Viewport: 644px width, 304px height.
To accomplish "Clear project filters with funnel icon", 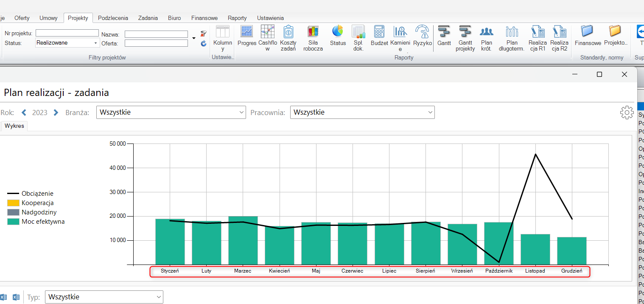I will (203, 34).
